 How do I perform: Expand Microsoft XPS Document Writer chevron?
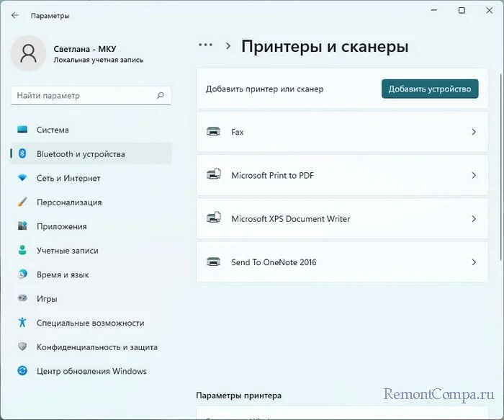474,218
